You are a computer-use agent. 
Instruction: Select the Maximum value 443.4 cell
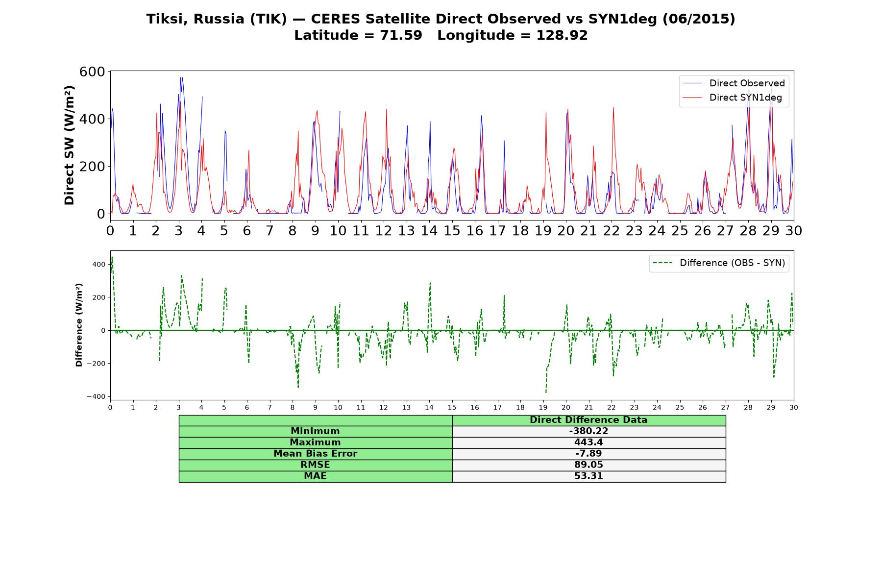(x=588, y=442)
